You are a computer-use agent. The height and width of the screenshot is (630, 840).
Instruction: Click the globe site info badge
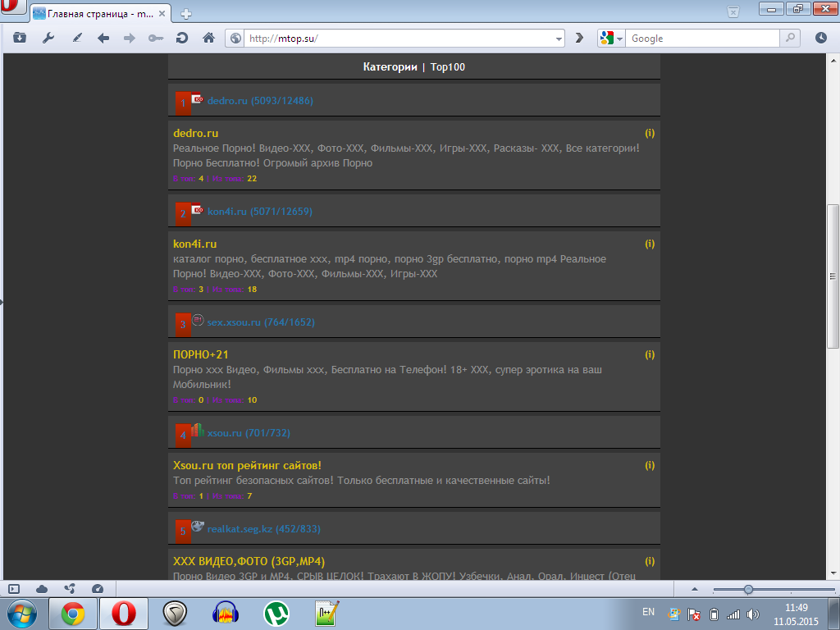click(235, 39)
